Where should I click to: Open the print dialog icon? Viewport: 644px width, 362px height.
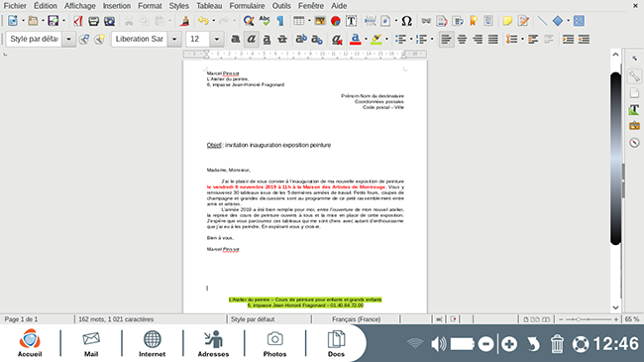click(x=94, y=21)
